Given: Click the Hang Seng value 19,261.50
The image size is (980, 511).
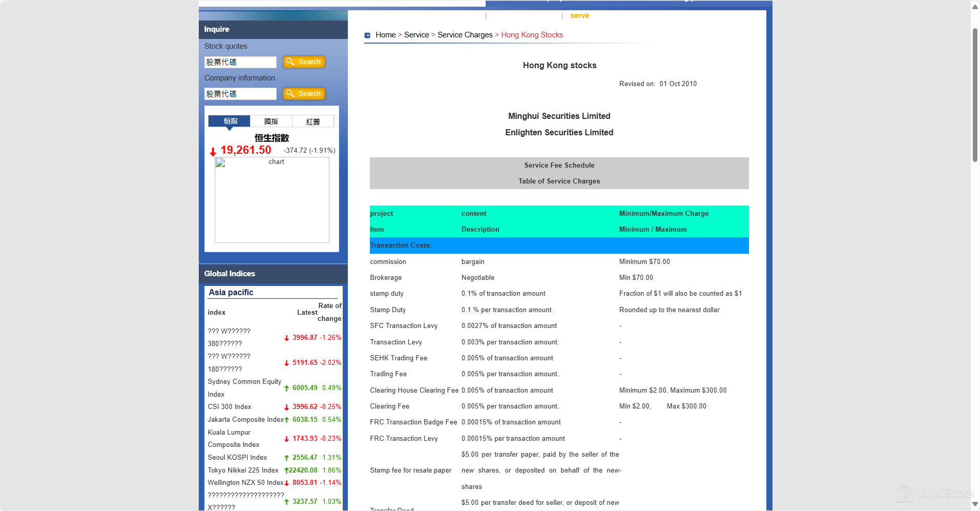Looking at the screenshot, I should coord(246,150).
